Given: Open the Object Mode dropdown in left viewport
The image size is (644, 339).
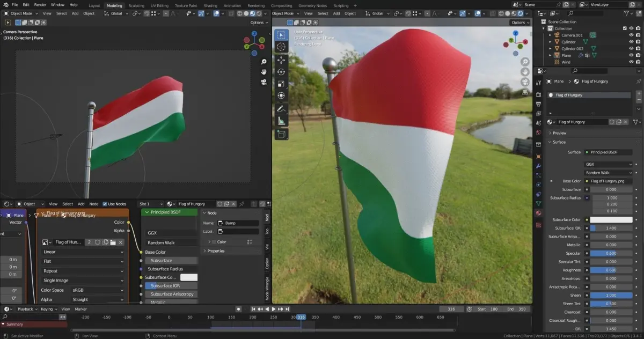Looking at the screenshot, I should pos(21,13).
